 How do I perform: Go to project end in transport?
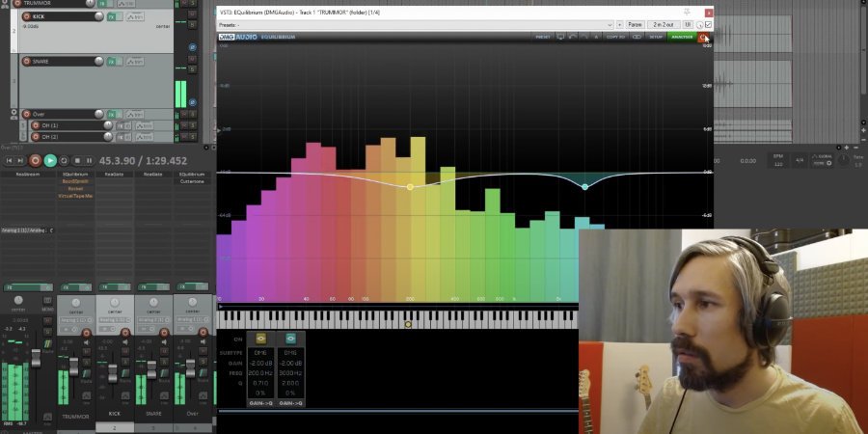tap(20, 160)
